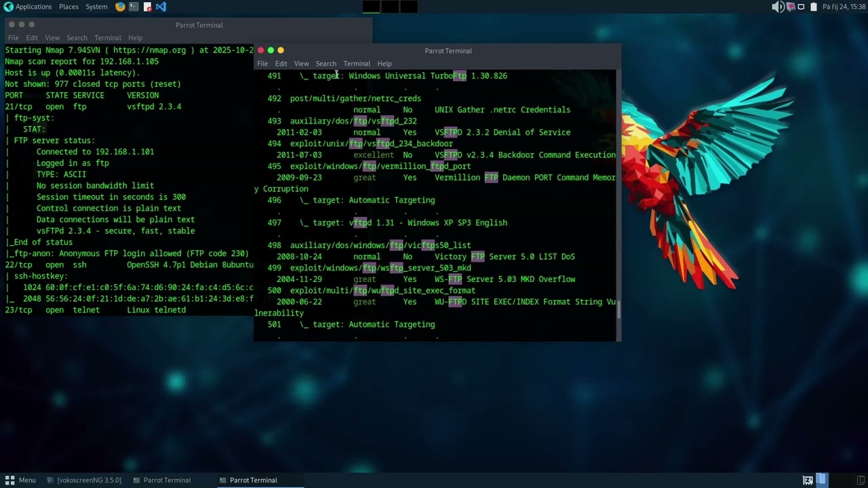Click 'Session timeout in seconds is 300' line
The image size is (868, 488).
pyautogui.click(x=111, y=197)
